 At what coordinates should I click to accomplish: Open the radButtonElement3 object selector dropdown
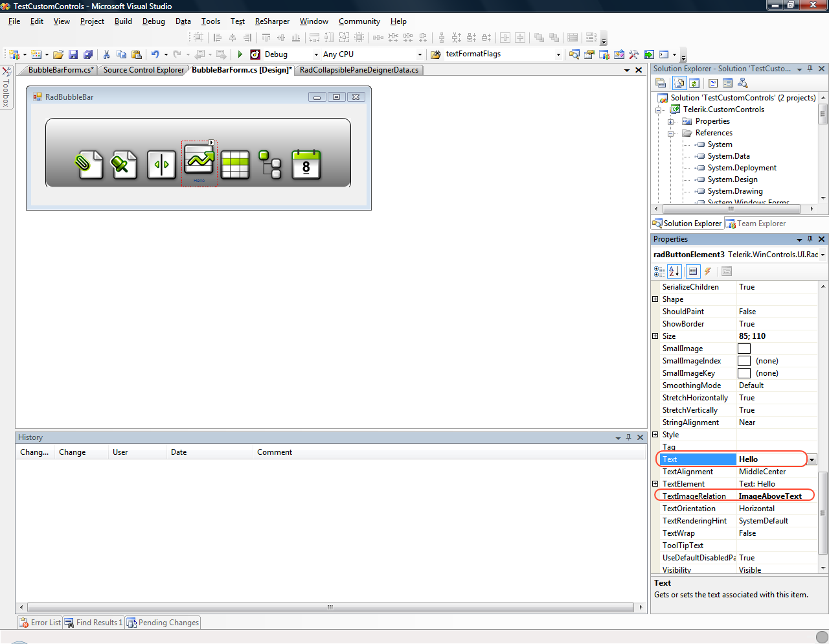(x=823, y=255)
